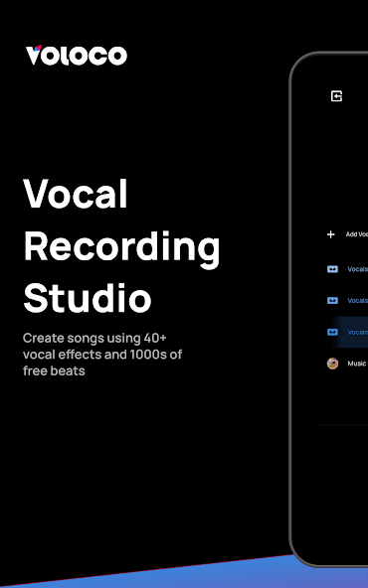Screen dimensions: 368x588
Task: Open the Music track artwork thumbnail
Action: (x=333, y=364)
